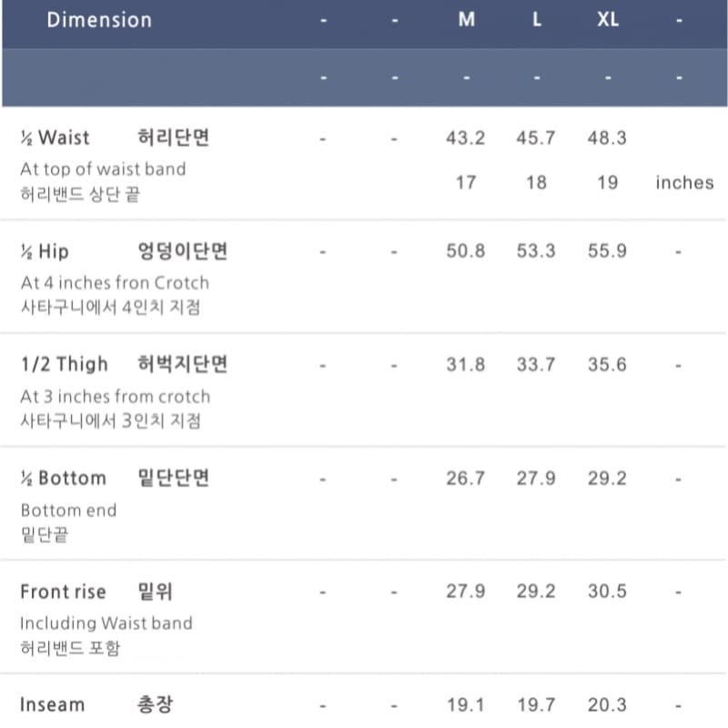Viewport: 728px width, 728px height.
Task: Click the Dimension column header
Action: coord(99,20)
